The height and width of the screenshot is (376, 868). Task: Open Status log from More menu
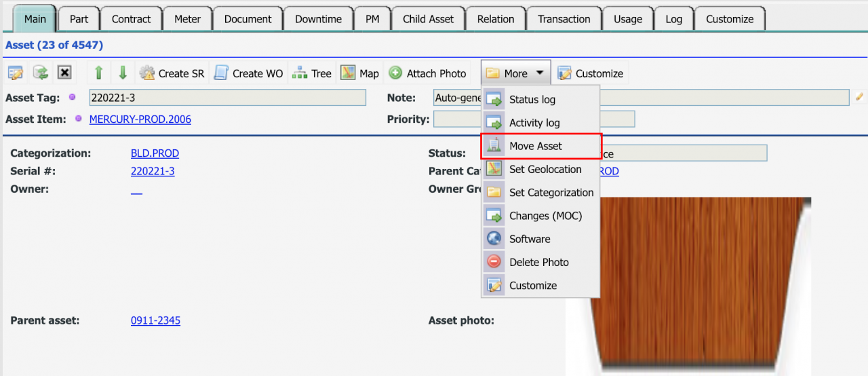(532, 100)
